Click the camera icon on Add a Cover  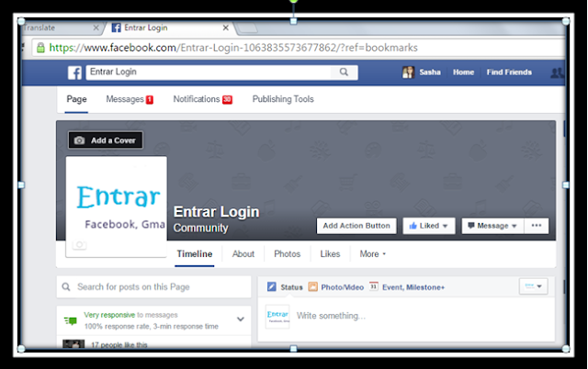[79, 140]
